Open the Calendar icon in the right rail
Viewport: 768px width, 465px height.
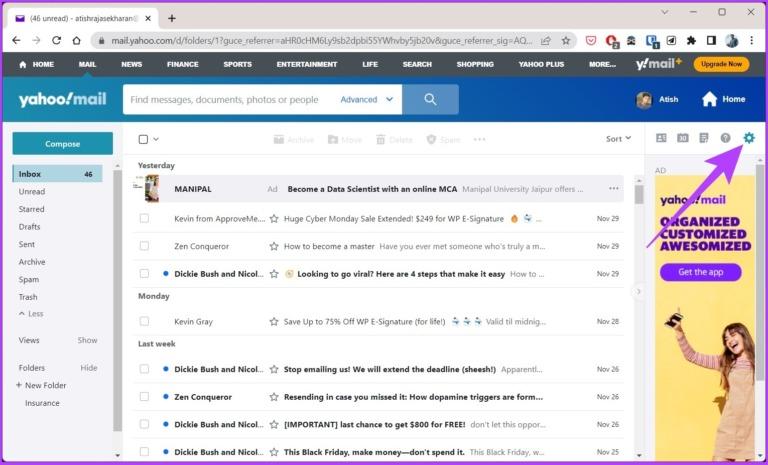tap(682, 138)
